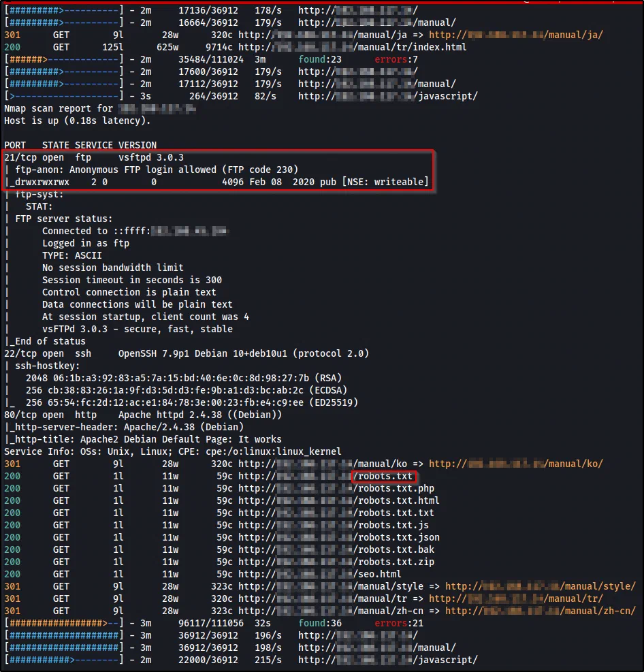Click the errors:7 counter
Viewport: 644px width, 672px height.
point(396,59)
